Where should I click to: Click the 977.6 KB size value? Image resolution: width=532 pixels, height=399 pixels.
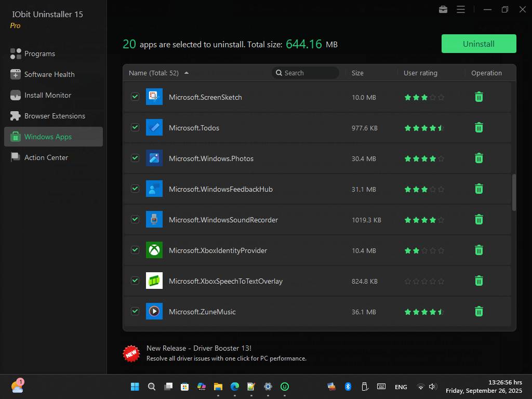364,128
